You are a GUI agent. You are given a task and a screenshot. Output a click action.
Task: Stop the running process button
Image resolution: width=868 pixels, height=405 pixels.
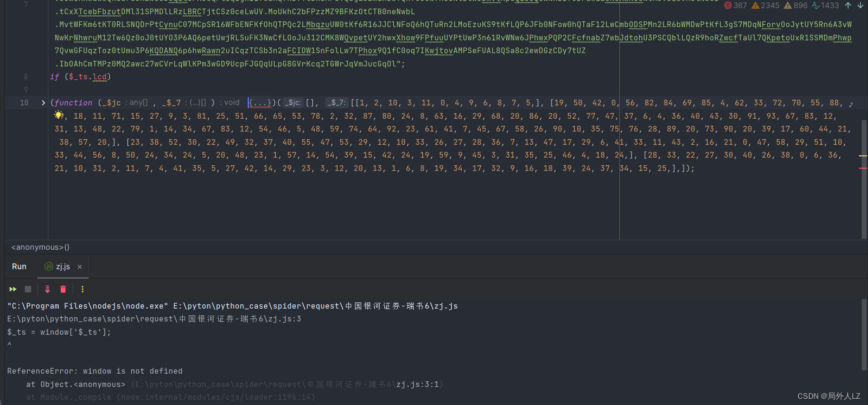[x=28, y=289]
